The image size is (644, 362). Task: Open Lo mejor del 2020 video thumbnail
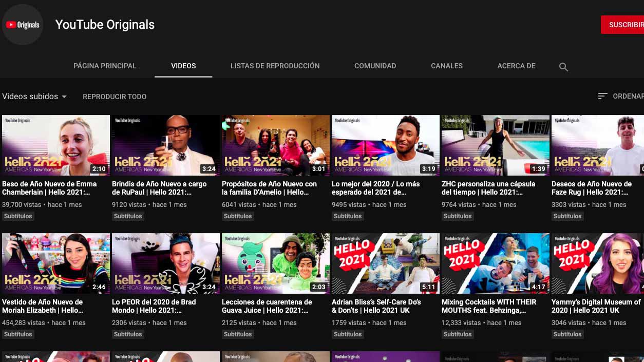click(x=386, y=145)
